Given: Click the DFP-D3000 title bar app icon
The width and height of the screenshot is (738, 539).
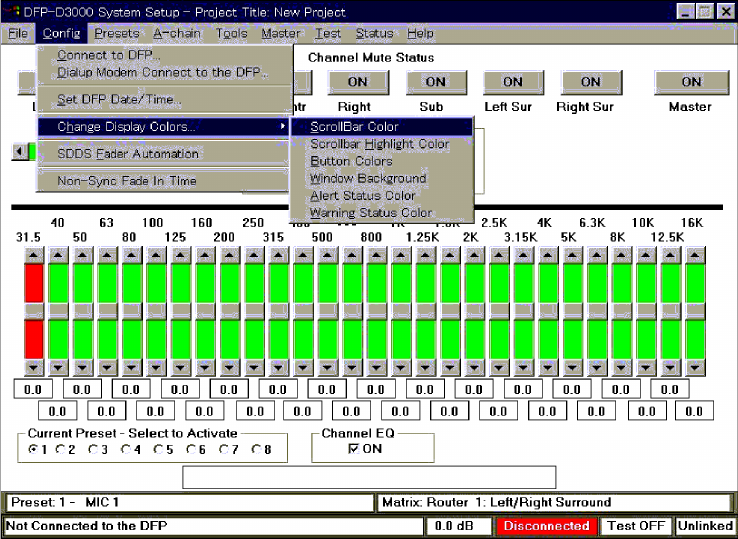Looking at the screenshot, I should pyautogui.click(x=11, y=12).
